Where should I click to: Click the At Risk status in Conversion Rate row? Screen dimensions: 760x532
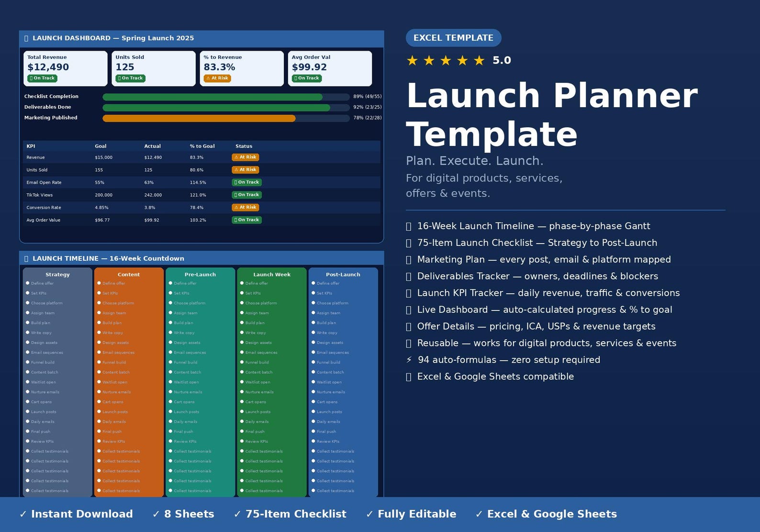pyautogui.click(x=246, y=207)
